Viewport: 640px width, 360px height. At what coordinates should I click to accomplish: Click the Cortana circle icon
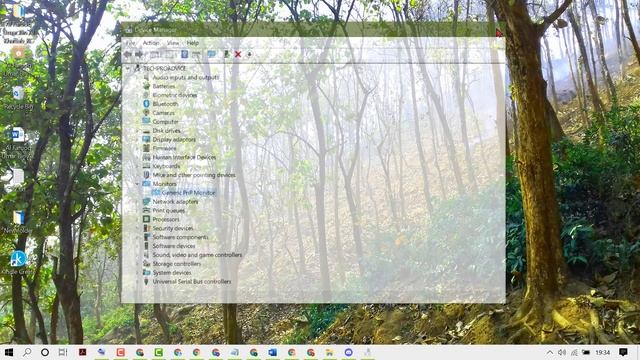[x=45, y=352]
